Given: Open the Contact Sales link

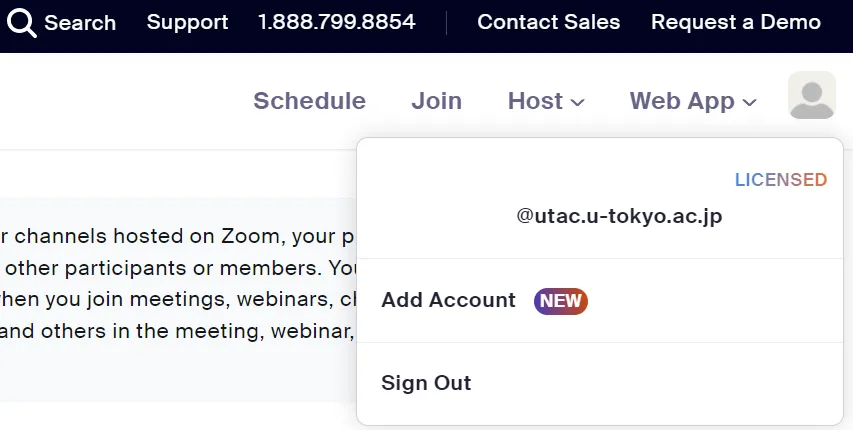Looking at the screenshot, I should pyautogui.click(x=548, y=22).
